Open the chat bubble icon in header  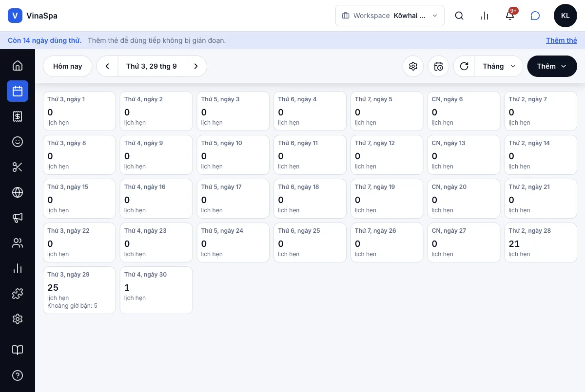pos(535,16)
